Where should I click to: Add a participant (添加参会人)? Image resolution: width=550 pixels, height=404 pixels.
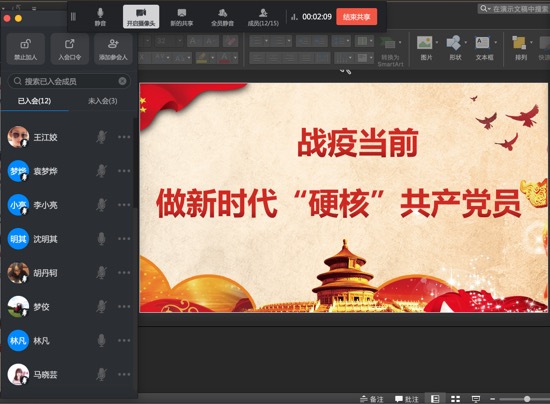point(113,49)
